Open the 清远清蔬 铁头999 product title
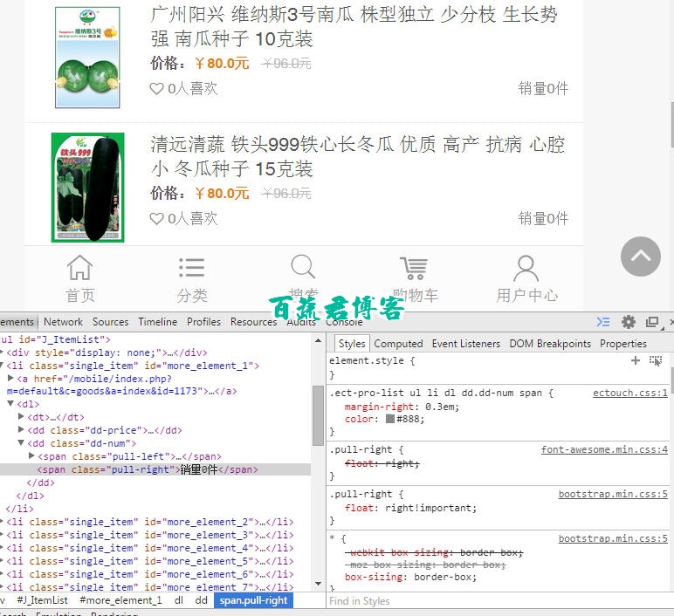Viewport: 674px width, 616px height. [x=358, y=157]
